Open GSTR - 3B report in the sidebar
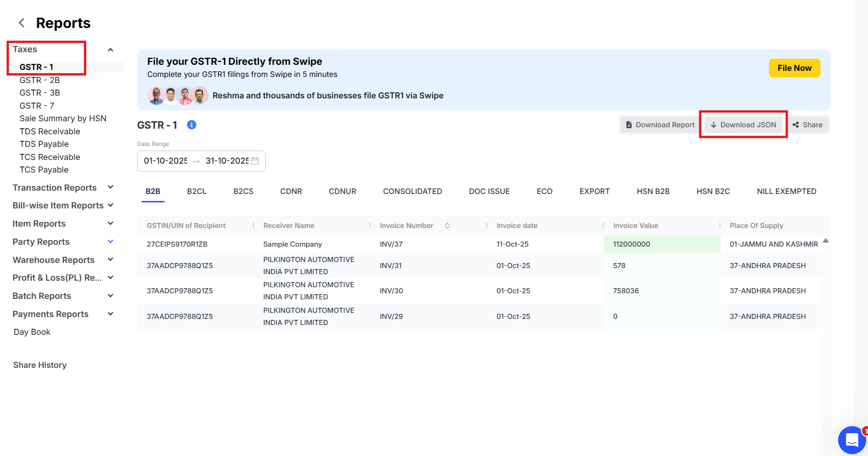Viewport: 868px width, 456px height. pos(40,93)
